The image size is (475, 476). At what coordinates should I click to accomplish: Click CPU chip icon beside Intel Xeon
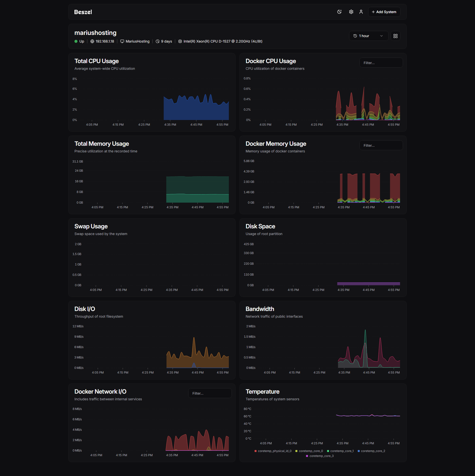tap(180, 41)
